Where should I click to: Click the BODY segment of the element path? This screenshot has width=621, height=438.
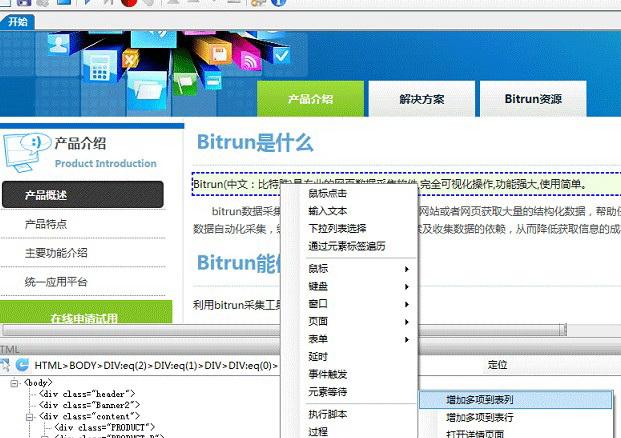83,365
